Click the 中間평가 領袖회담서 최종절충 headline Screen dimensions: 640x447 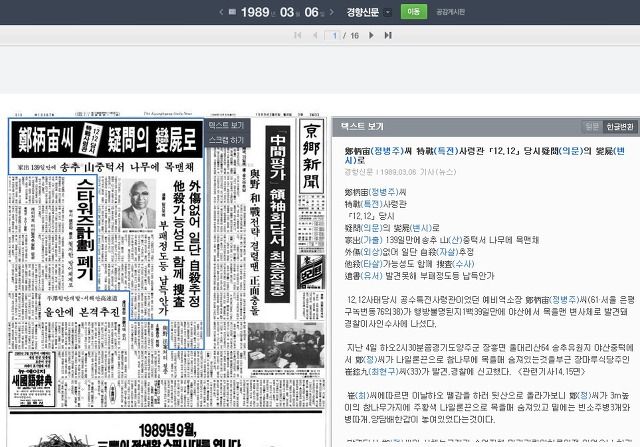278,214
